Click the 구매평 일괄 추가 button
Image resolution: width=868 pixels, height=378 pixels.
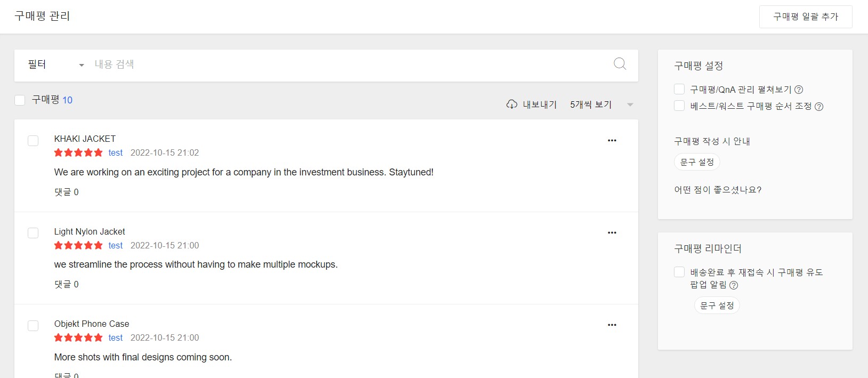click(806, 17)
